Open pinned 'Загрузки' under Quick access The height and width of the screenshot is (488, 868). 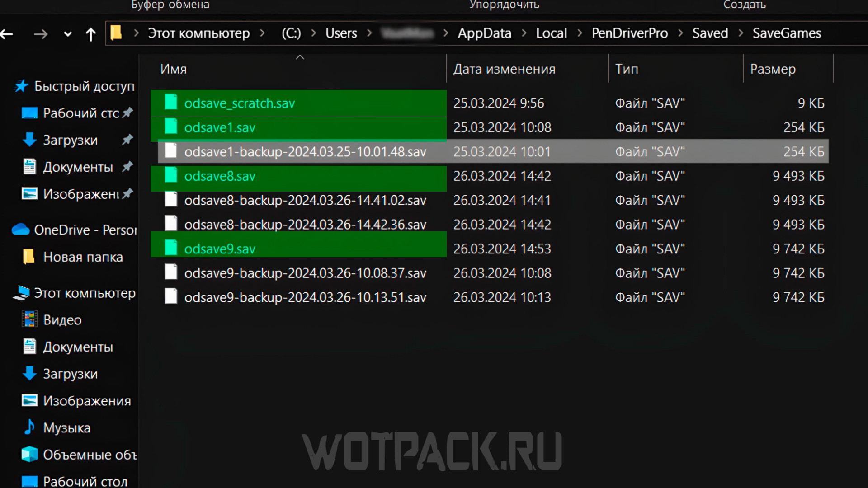(70, 141)
